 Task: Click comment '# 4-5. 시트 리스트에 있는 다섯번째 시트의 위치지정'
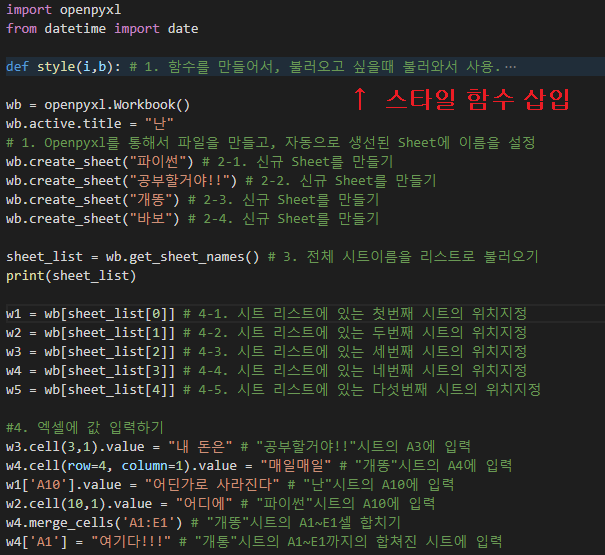coord(362,390)
